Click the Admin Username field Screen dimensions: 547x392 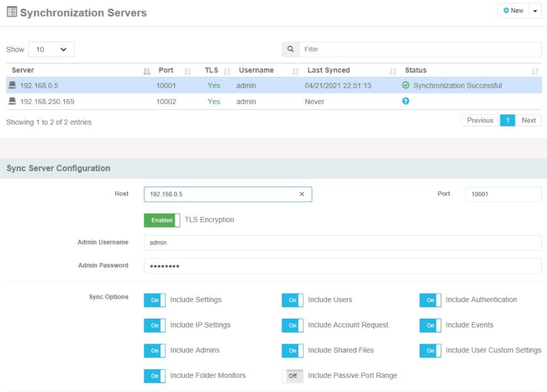coord(343,242)
